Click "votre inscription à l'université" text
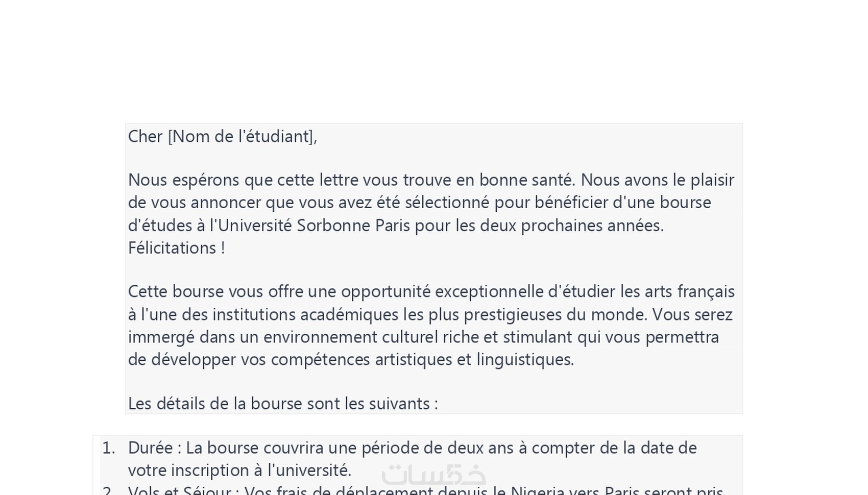Image resolution: width=868 pixels, height=495 pixels. click(x=239, y=471)
